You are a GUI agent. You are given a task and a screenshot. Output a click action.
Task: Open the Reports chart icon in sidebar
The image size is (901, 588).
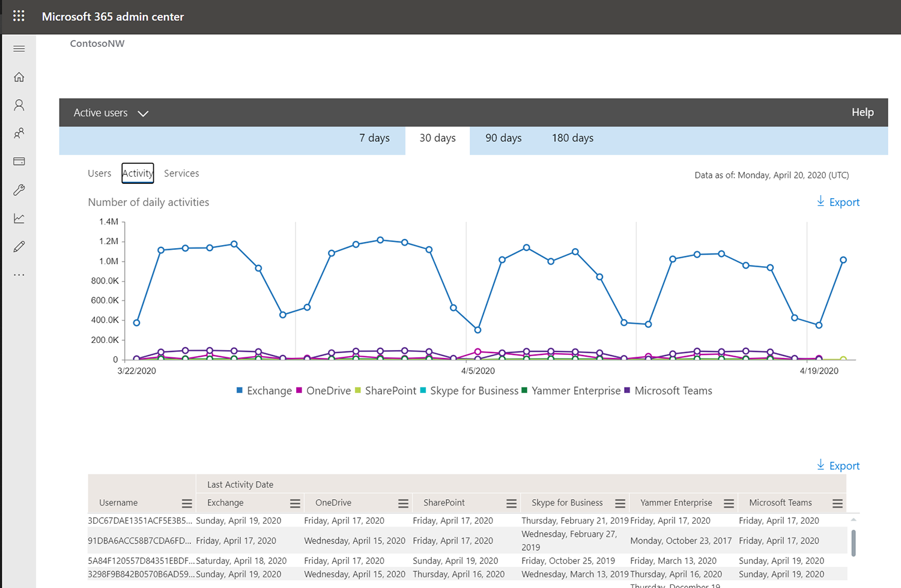click(19, 218)
